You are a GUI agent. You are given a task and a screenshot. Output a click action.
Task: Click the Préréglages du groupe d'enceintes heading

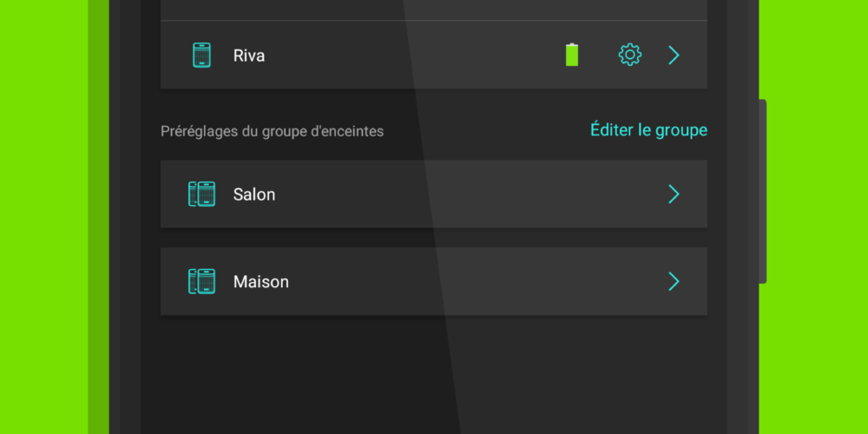click(272, 131)
